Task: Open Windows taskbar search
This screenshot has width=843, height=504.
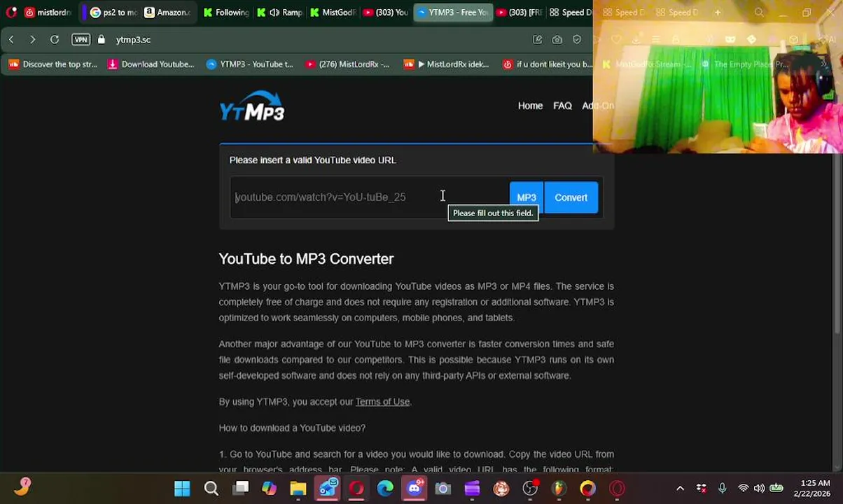Action: tap(211, 488)
